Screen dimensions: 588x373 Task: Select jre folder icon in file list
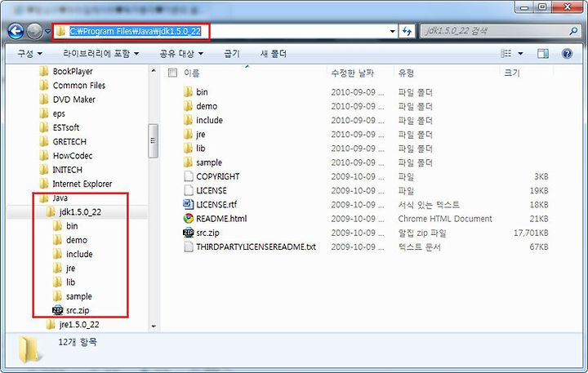tap(189, 134)
